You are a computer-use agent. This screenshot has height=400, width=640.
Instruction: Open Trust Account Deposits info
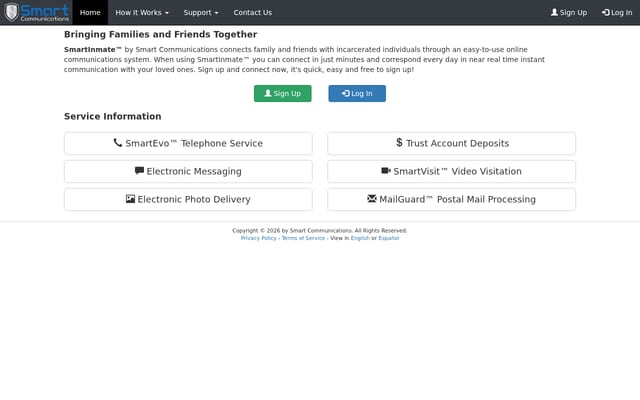click(451, 143)
